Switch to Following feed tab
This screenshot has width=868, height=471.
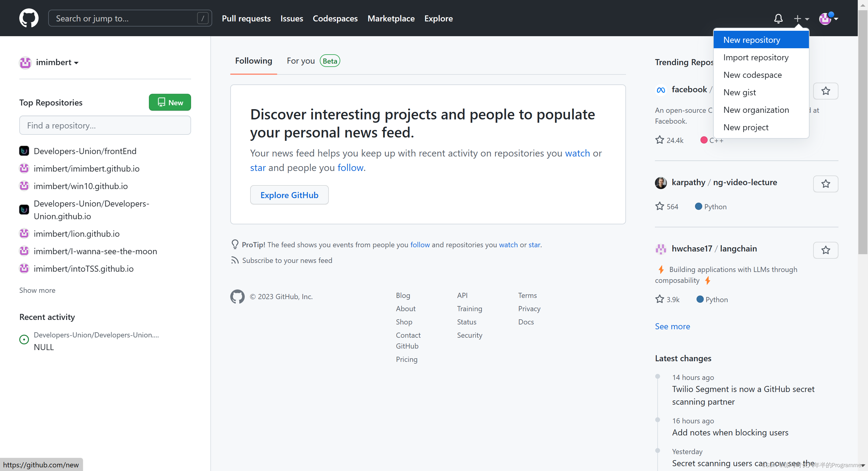tap(254, 60)
